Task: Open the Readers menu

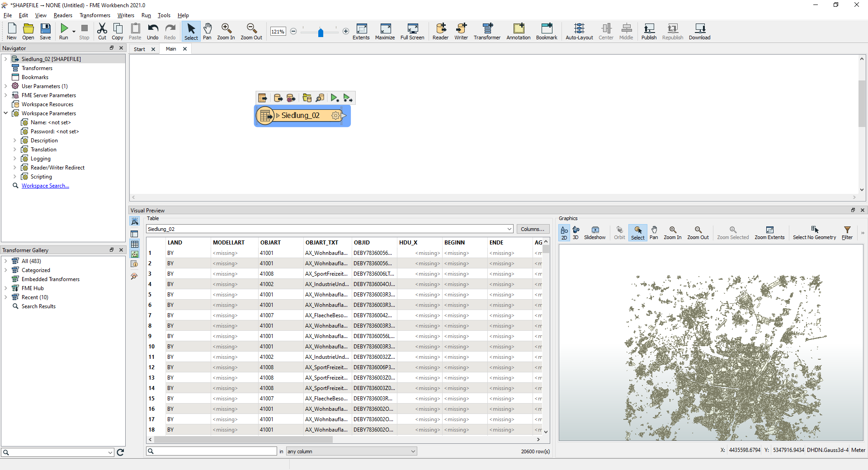Action: 63,15
